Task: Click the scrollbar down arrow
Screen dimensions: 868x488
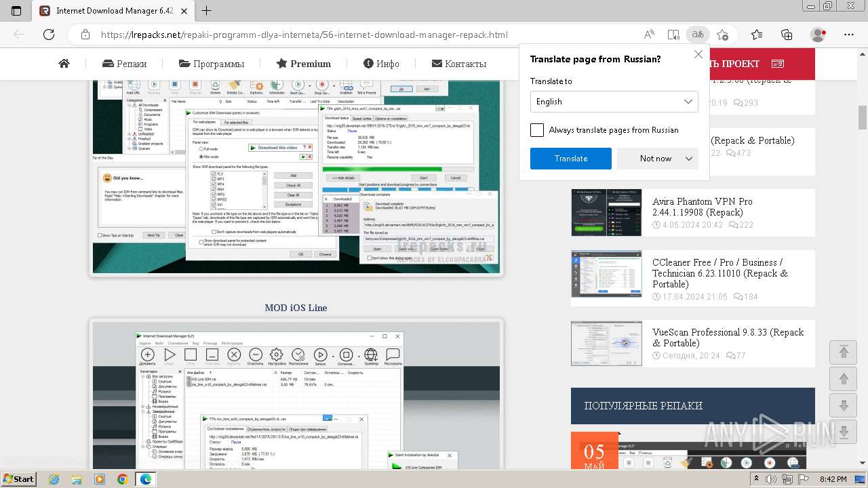Action: (x=863, y=462)
